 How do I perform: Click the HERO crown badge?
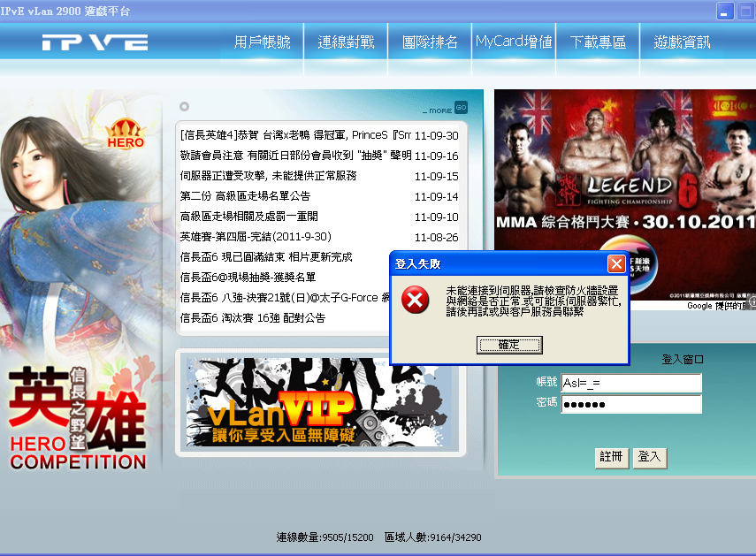(x=126, y=133)
